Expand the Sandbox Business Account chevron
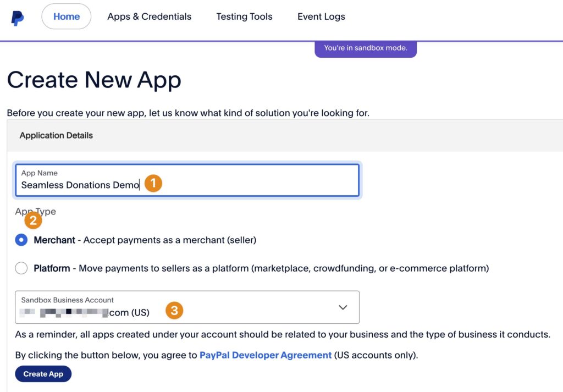The image size is (563, 392). [343, 307]
